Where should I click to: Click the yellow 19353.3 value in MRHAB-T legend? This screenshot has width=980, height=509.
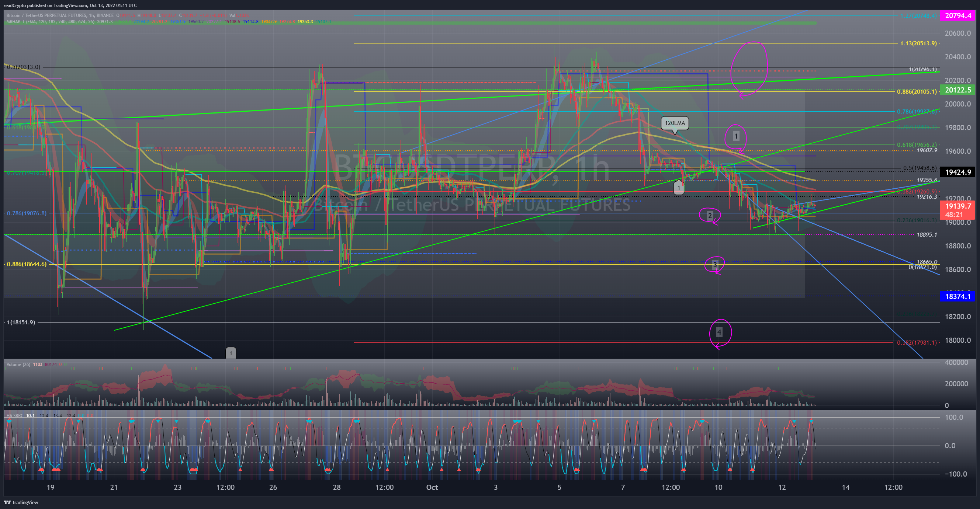pyautogui.click(x=305, y=22)
